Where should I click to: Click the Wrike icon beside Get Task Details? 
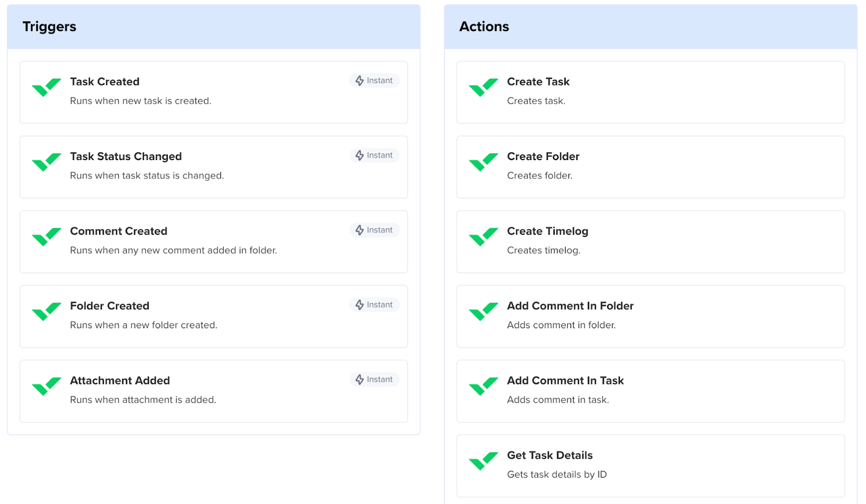(x=483, y=461)
